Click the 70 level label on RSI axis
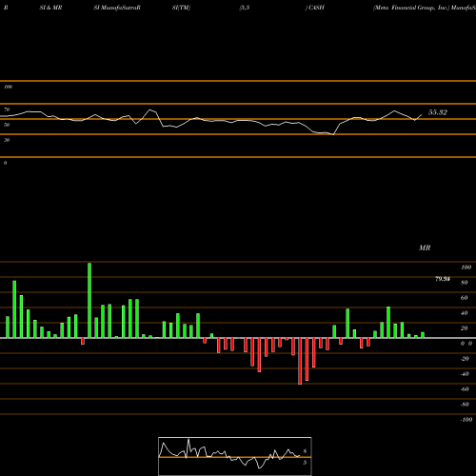476x476 pixels. pos(7,109)
